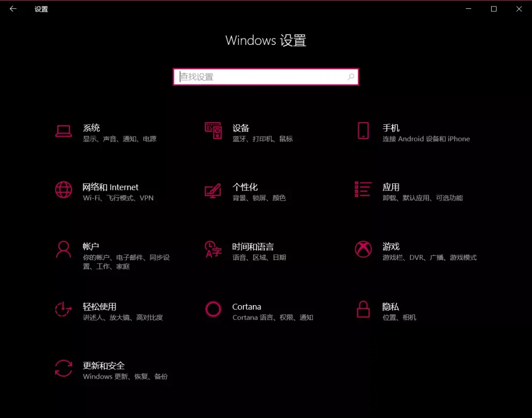This screenshot has width=532, height=418.
Task: Open the 时间和语言 settings title
Action: click(253, 246)
